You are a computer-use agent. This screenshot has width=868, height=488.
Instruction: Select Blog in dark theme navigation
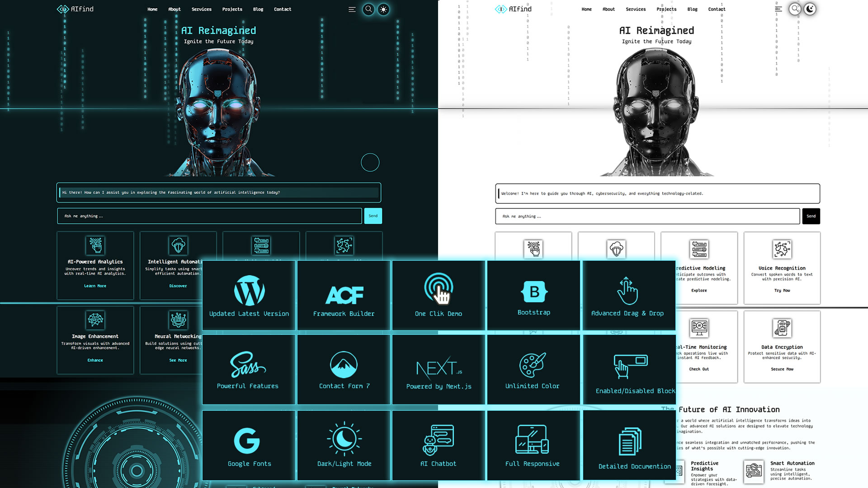pyautogui.click(x=258, y=9)
